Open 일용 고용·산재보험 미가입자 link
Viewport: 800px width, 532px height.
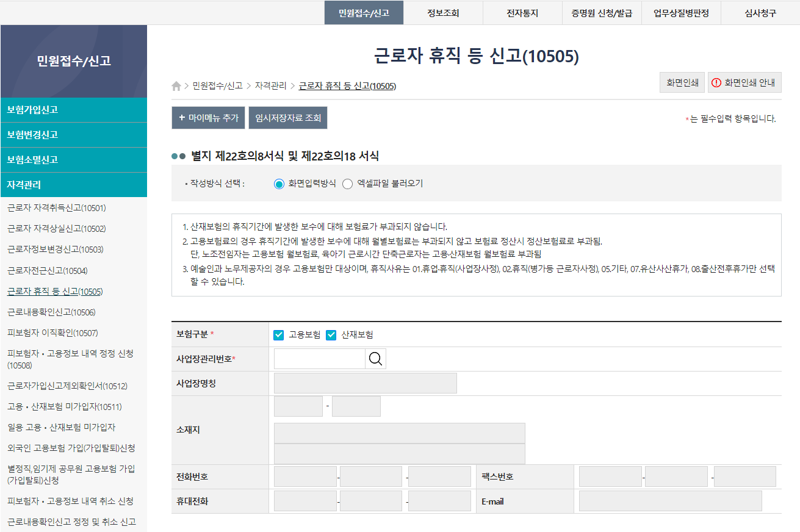click(61, 428)
